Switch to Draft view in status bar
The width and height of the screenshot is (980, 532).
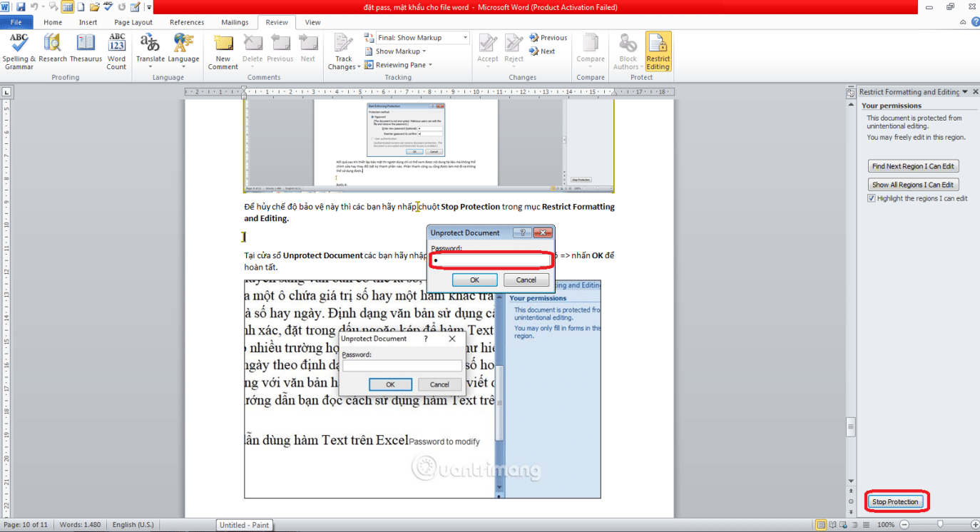tap(867, 525)
